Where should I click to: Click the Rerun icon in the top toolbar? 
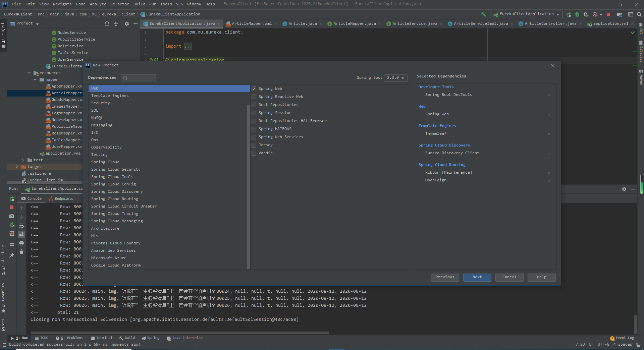click(569, 14)
